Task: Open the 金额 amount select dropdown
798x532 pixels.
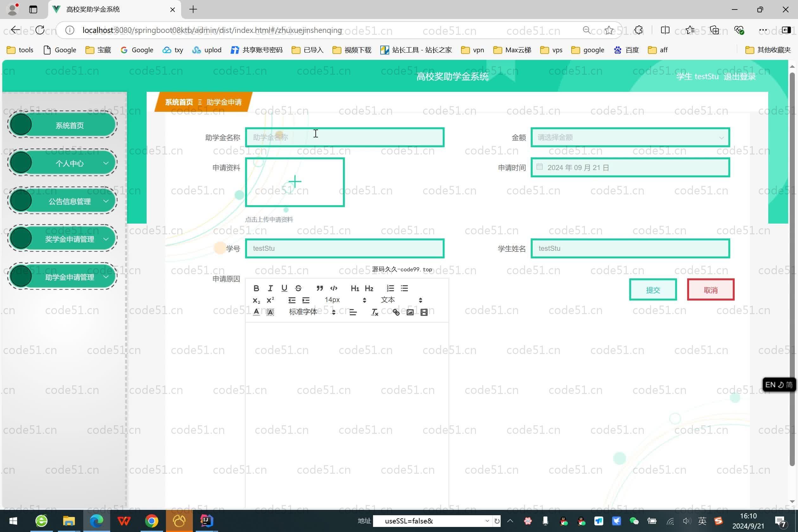Action: [x=630, y=137]
